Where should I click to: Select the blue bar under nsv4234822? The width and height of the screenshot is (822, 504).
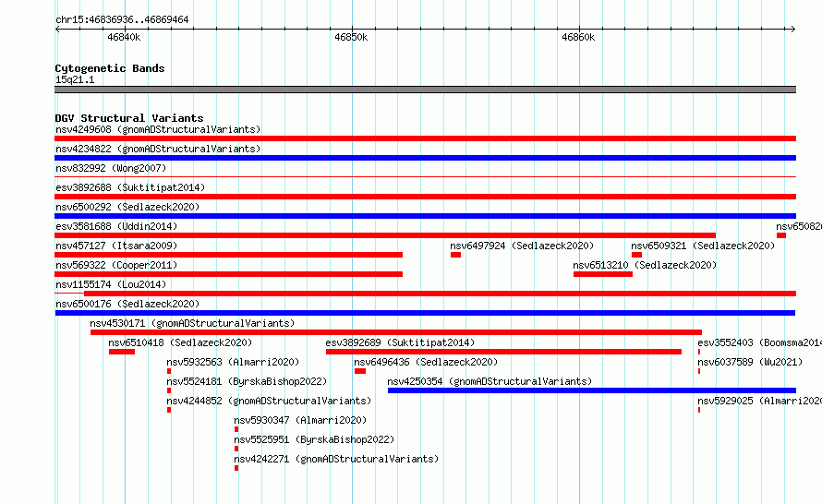click(425, 158)
